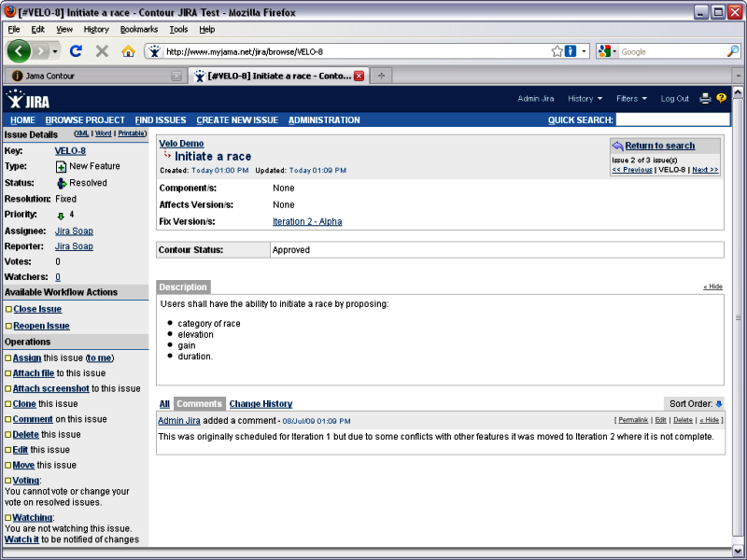This screenshot has height=560, width=747.
Task: Open help with the yellow question icon
Action: coord(721,99)
